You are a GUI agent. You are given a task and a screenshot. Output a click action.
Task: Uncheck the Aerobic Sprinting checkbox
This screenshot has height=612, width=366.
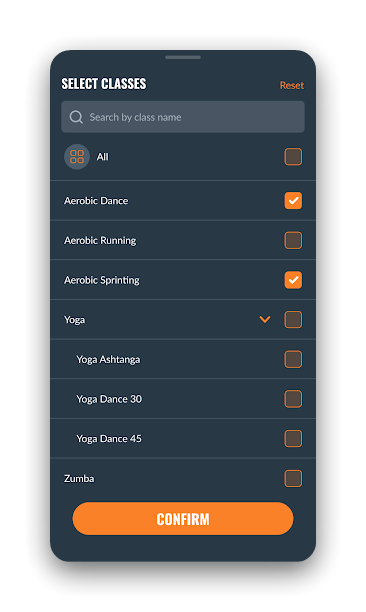pos(293,280)
